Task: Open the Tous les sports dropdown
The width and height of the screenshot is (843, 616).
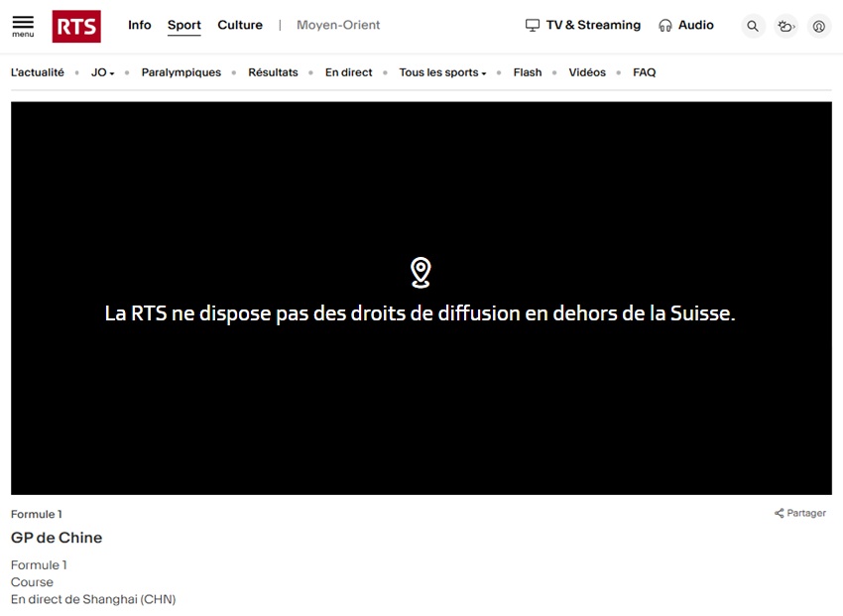Action: click(x=442, y=71)
